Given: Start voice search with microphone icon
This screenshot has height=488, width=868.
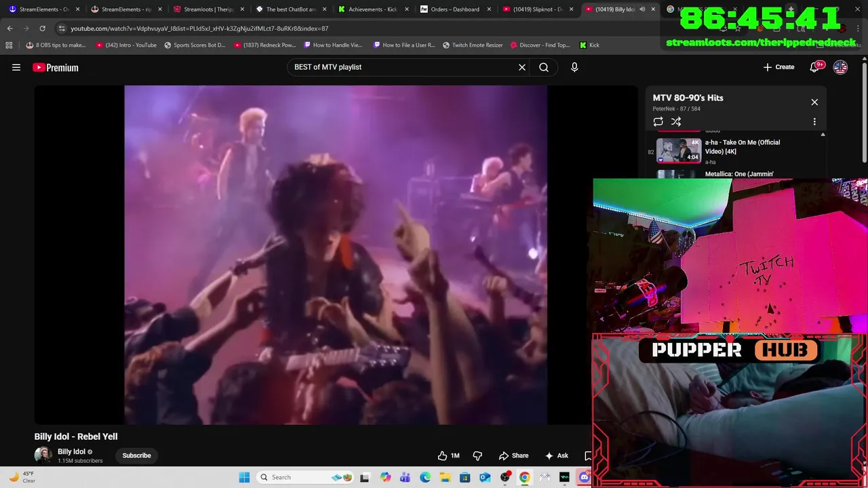Looking at the screenshot, I should pyautogui.click(x=574, y=67).
